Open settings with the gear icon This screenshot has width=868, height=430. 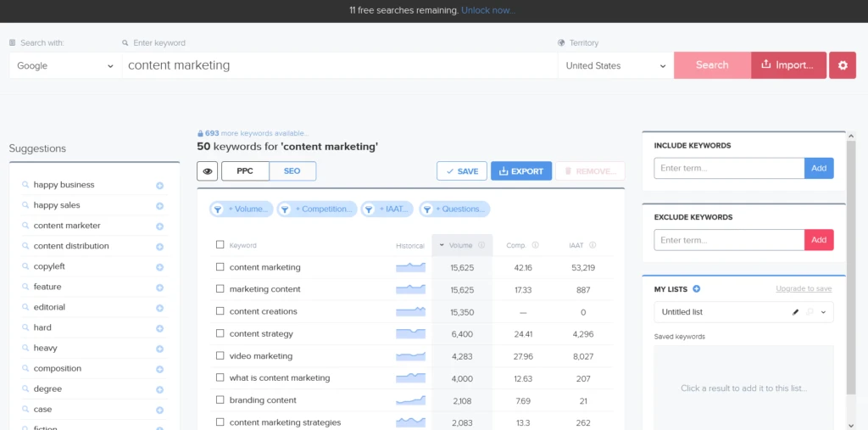tap(843, 65)
